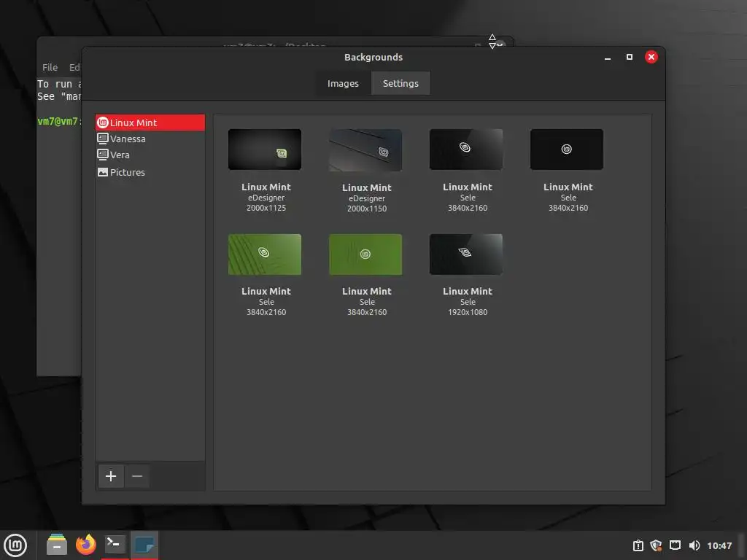
Task: Choose the eDesigner 2000x1150 wallpaper
Action: tap(365, 150)
